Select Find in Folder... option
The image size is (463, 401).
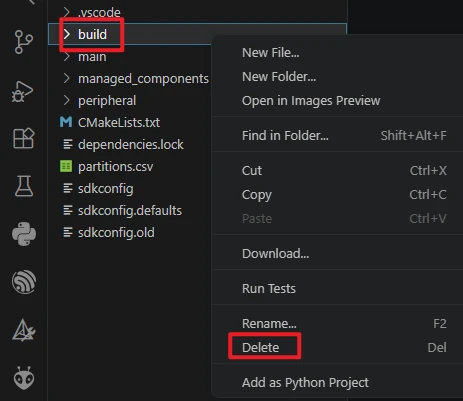285,135
